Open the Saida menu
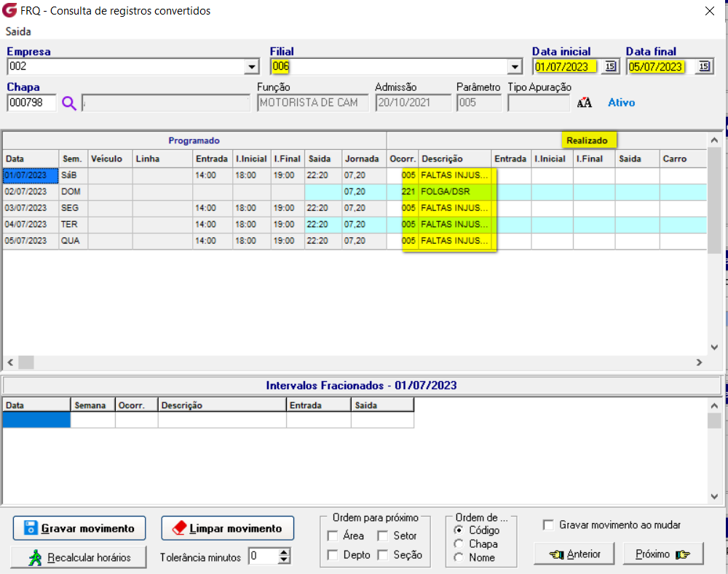The width and height of the screenshot is (728, 574). tap(18, 31)
